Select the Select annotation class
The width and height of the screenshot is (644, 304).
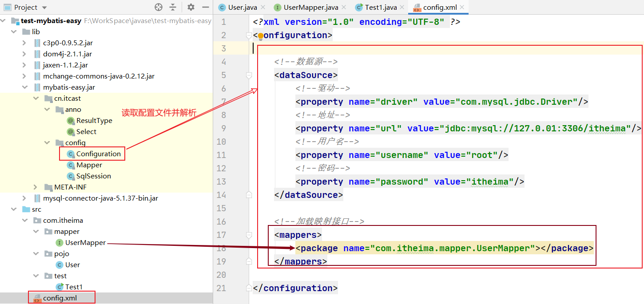pos(86,131)
